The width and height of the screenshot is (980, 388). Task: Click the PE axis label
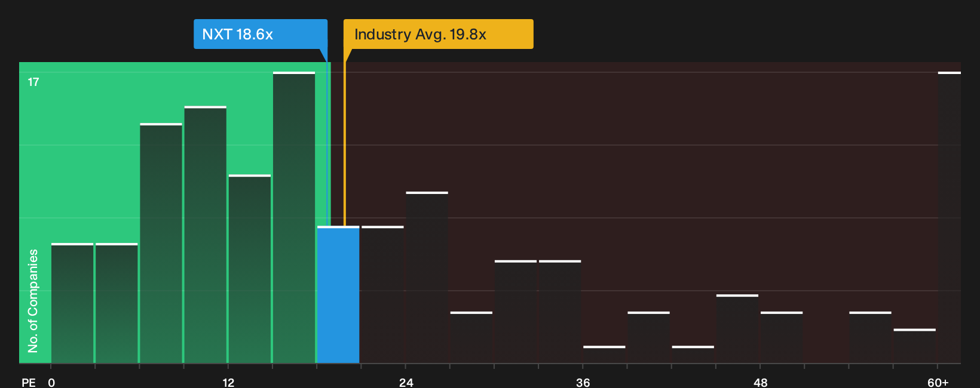point(29,383)
